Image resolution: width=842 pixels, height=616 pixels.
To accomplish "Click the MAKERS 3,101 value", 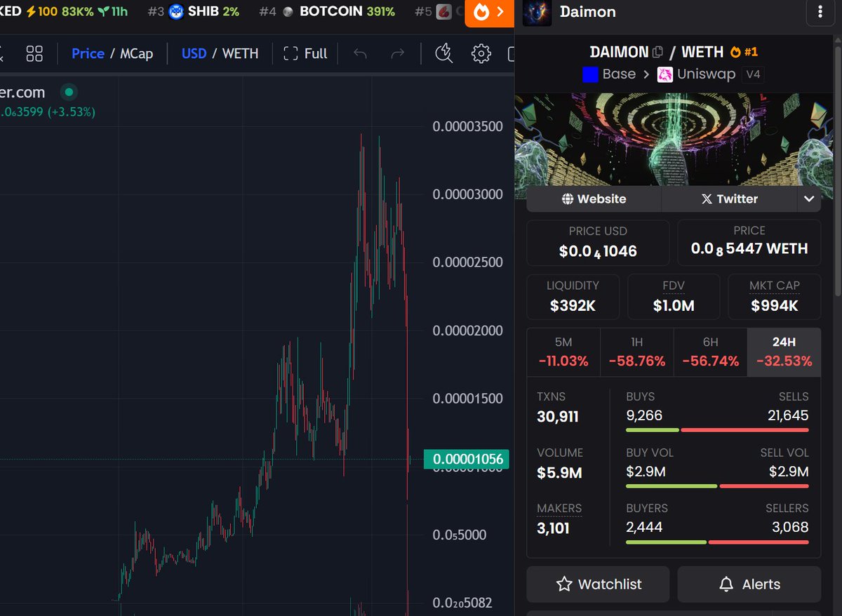I will point(554,528).
